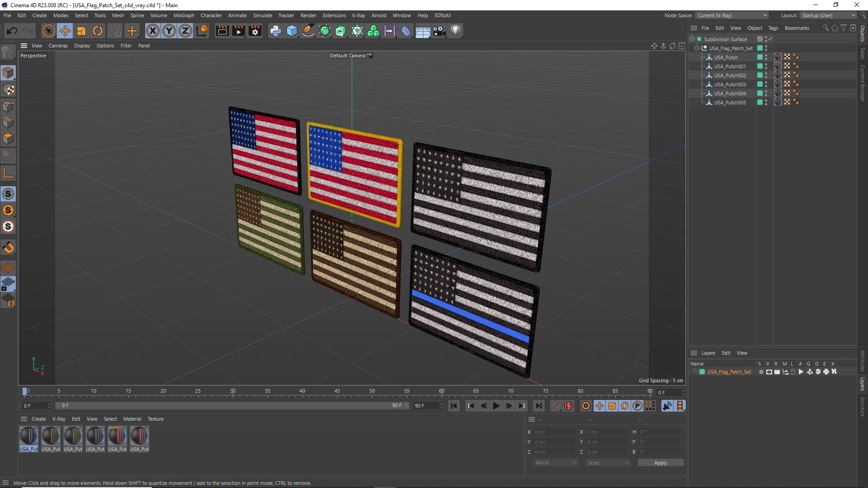Go to start of animation
Screen dimensions: 868x488
click(x=453, y=406)
